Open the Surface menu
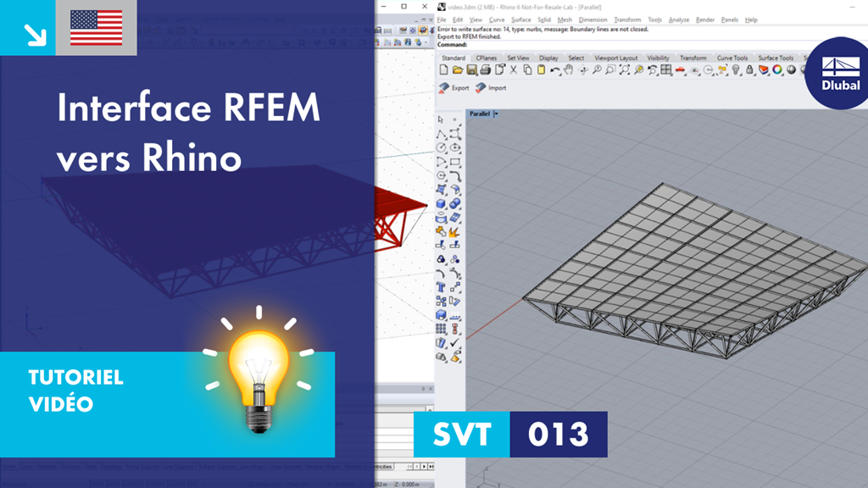This screenshot has height=488, width=868. [x=521, y=20]
